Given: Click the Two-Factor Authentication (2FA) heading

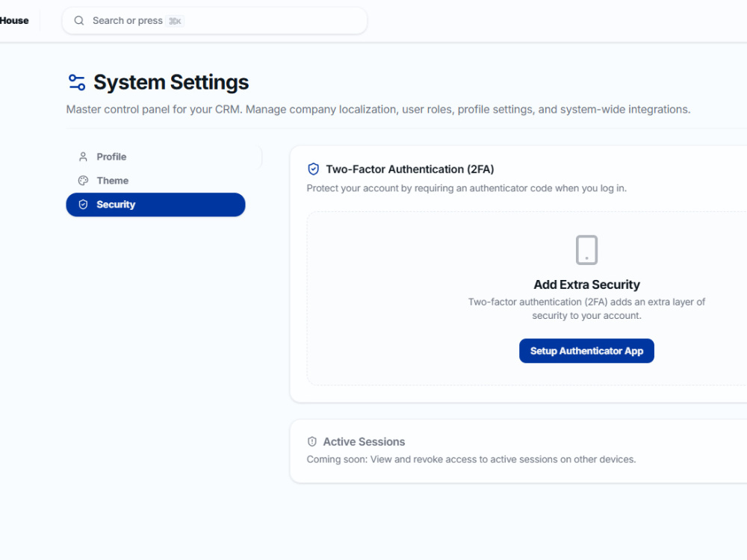Looking at the screenshot, I should (x=409, y=169).
